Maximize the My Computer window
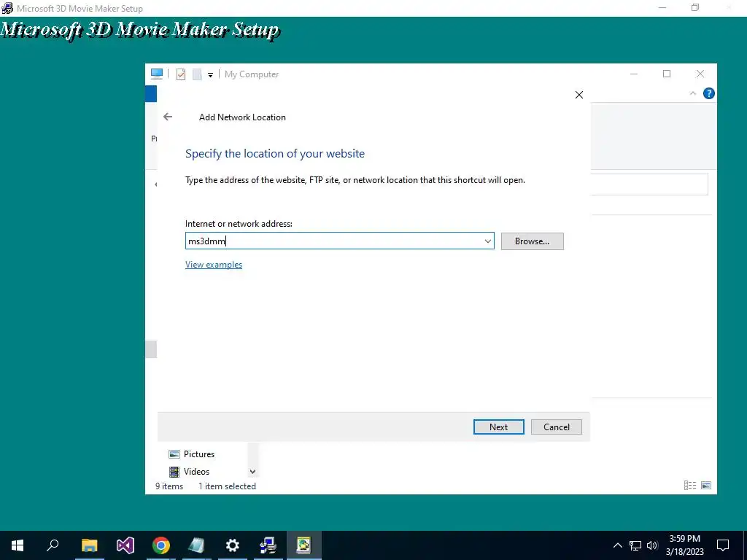 pyautogui.click(x=667, y=74)
